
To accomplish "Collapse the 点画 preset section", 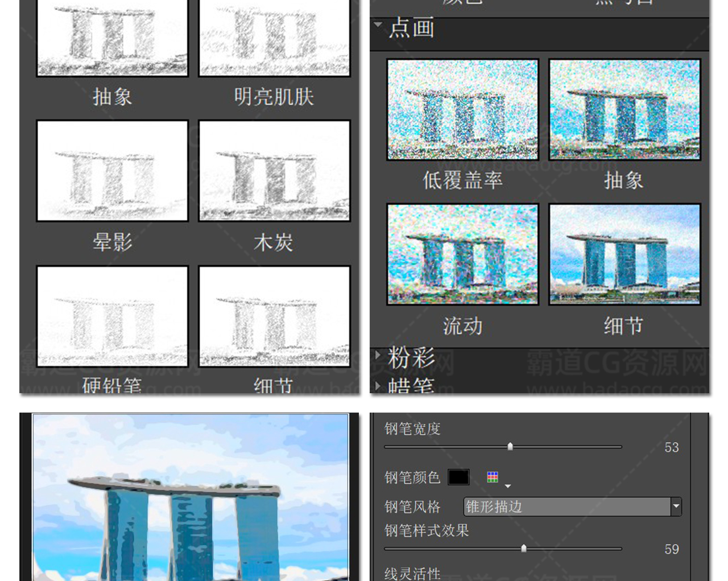I will tap(378, 25).
